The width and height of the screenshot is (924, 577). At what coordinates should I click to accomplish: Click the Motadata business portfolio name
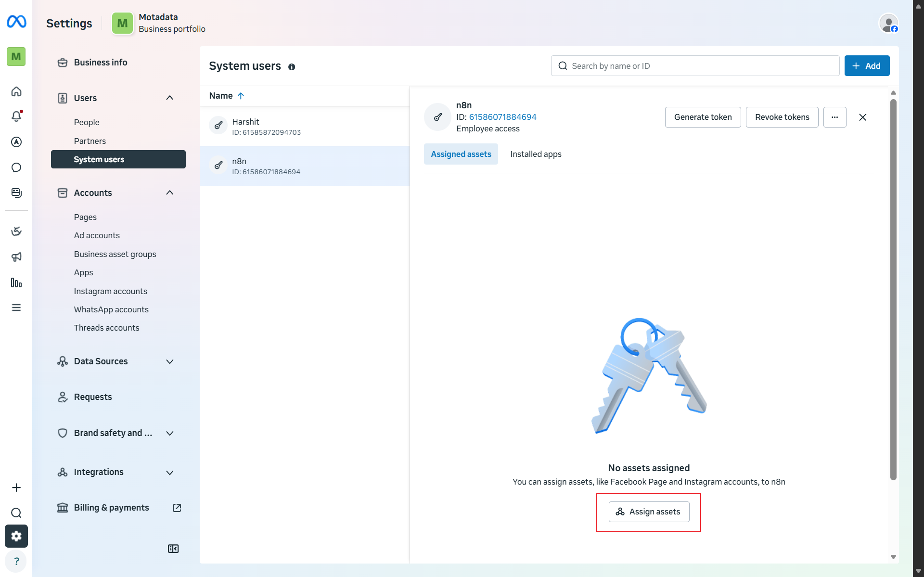[x=158, y=17]
